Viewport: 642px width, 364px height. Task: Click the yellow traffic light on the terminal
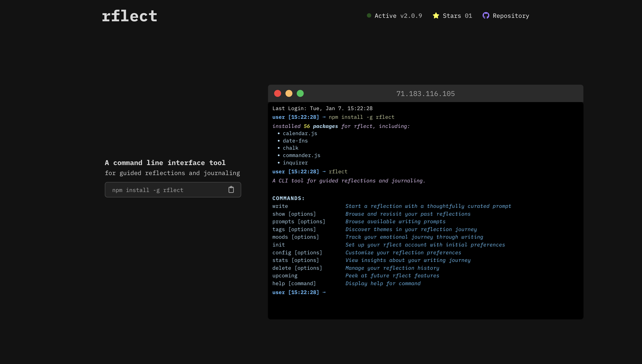point(289,93)
